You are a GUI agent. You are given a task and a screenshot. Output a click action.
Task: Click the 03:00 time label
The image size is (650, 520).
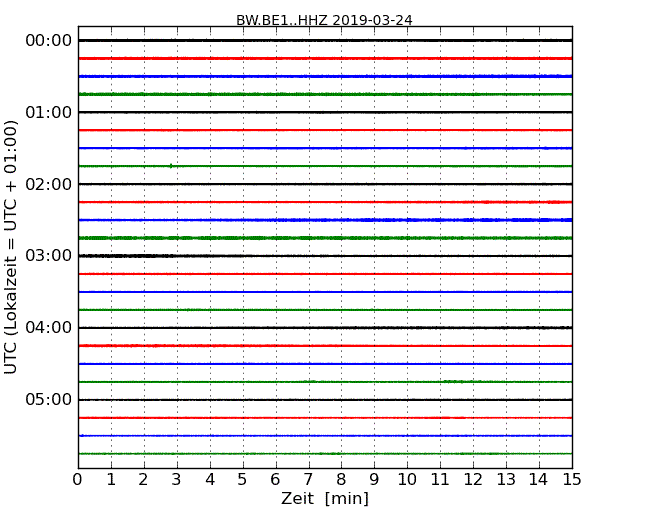click(49, 256)
